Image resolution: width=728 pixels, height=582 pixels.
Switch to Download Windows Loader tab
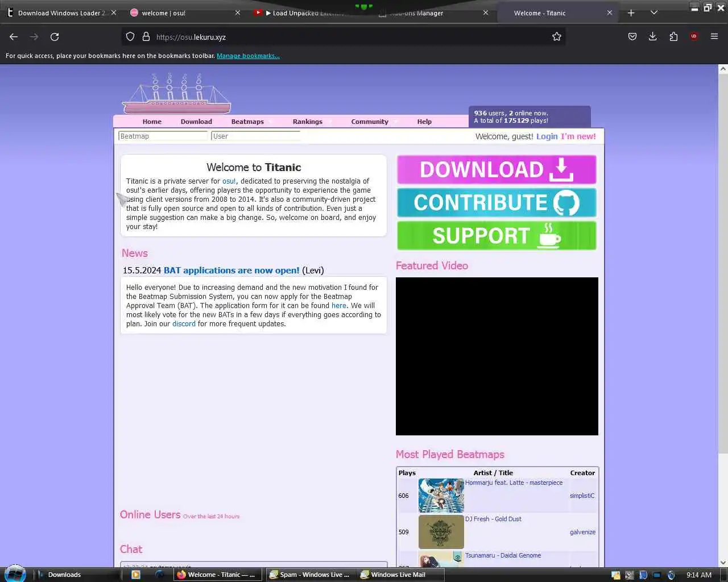61,13
